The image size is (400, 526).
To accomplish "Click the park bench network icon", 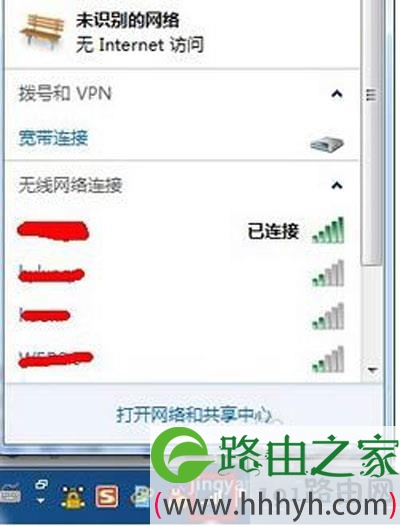I will tap(42, 33).
